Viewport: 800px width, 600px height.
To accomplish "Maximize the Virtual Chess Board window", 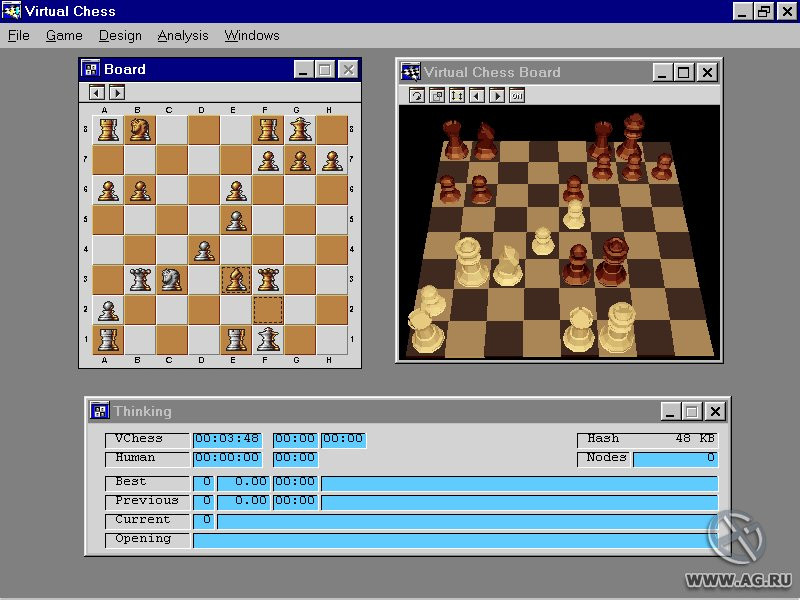I will point(684,72).
